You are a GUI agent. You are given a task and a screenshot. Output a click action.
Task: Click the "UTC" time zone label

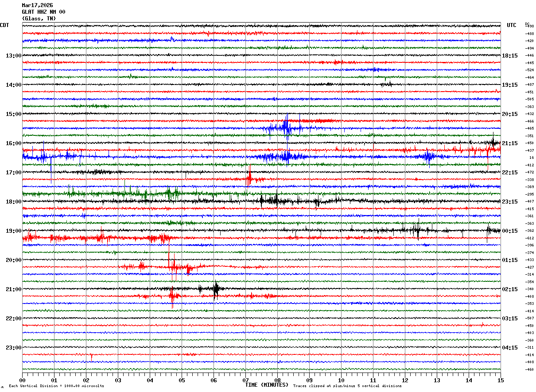512,25
